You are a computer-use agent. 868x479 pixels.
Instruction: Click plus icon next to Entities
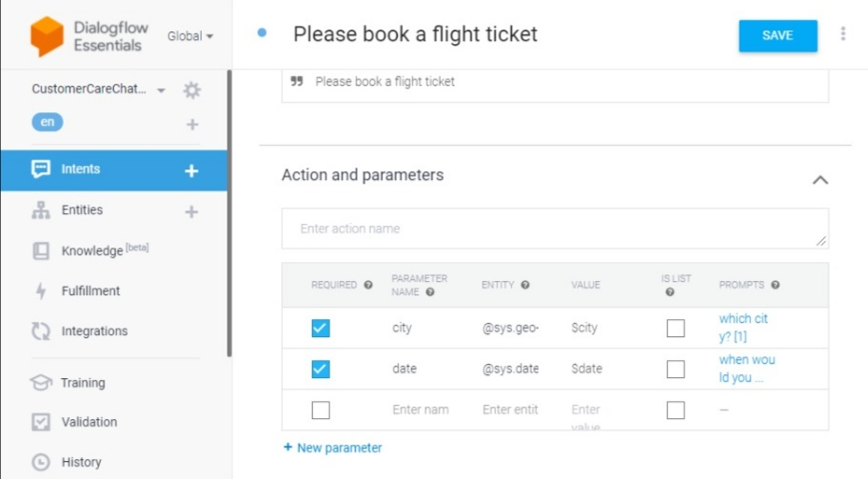[x=191, y=211]
